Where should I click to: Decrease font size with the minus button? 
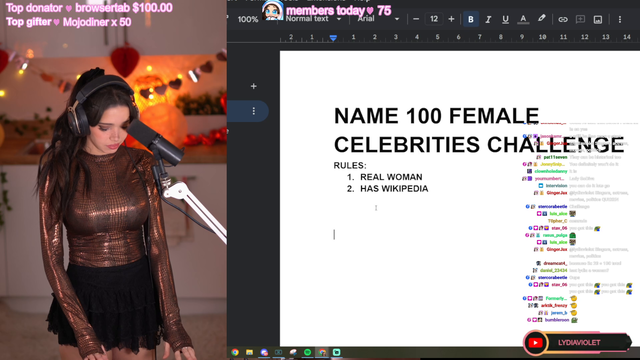point(416,19)
